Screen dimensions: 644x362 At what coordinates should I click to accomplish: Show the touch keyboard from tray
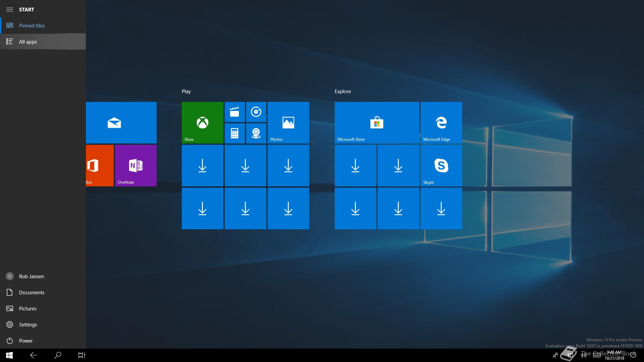(597, 355)
